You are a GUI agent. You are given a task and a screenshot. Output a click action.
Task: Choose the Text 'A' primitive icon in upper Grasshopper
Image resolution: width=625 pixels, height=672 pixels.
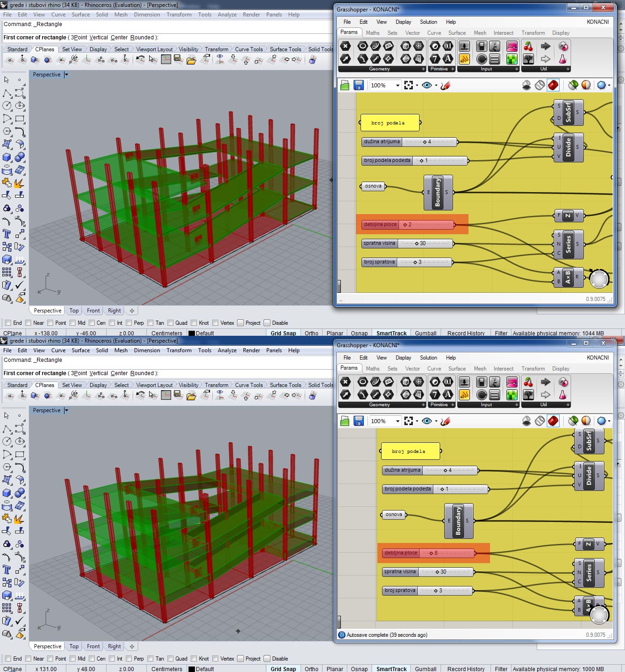(448, 59)
